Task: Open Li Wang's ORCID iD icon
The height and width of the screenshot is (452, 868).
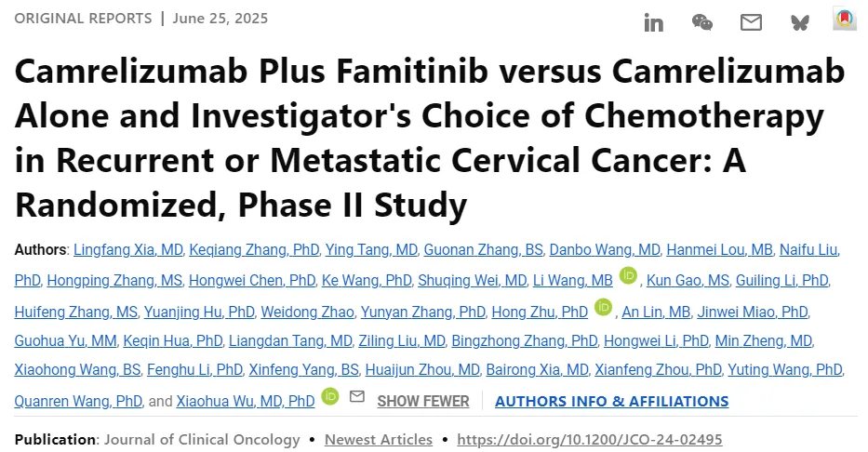Action: [x=628, y=275]
